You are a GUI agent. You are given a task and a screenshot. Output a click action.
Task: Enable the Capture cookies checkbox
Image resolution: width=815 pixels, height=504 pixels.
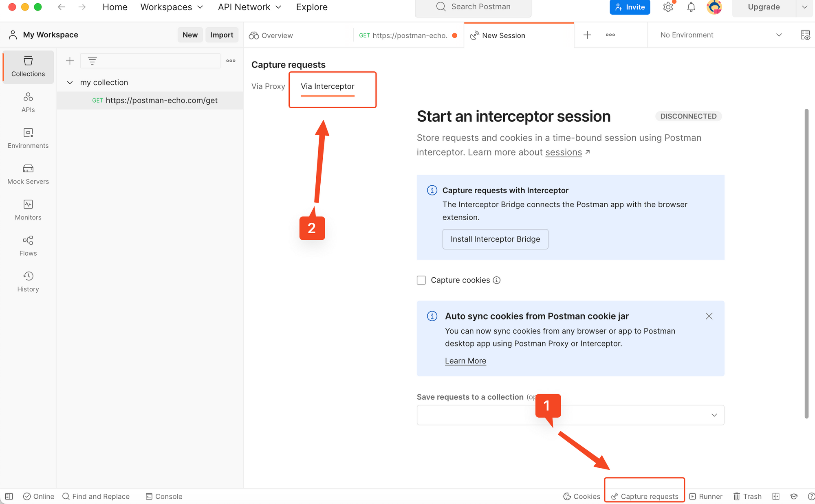[x=421, y=280]
